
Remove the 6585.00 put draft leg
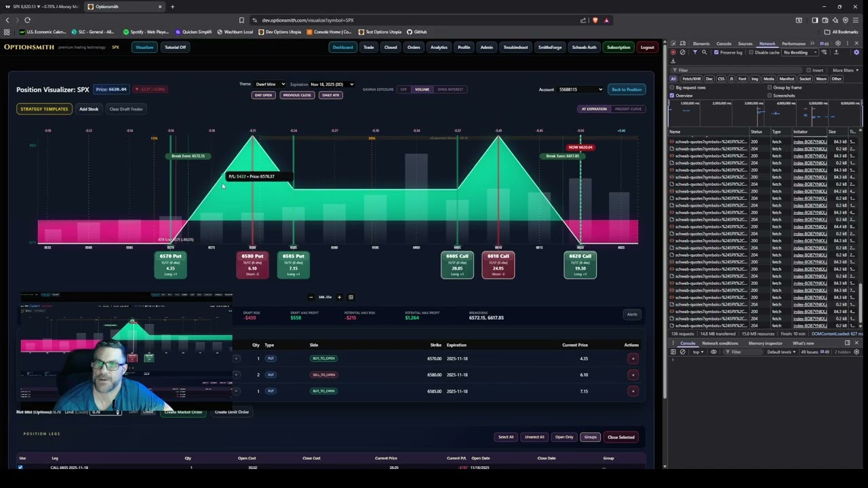pos(633,391)
